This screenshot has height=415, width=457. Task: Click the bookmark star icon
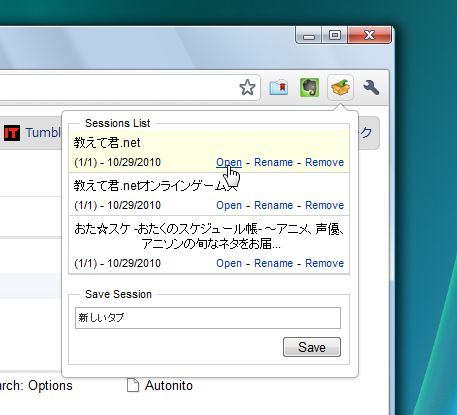pyautogui.click(x=247, y=88)
